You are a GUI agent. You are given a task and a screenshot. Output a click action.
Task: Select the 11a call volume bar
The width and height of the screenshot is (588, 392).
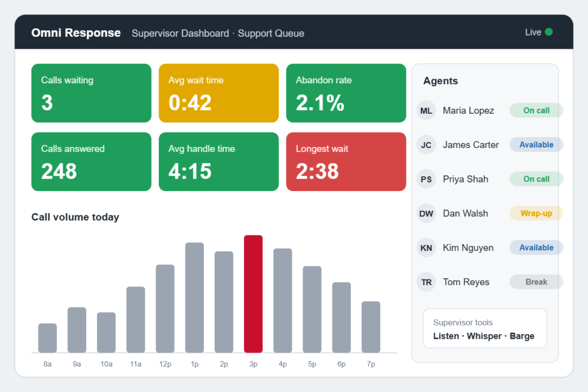click(x=136, y=320)
